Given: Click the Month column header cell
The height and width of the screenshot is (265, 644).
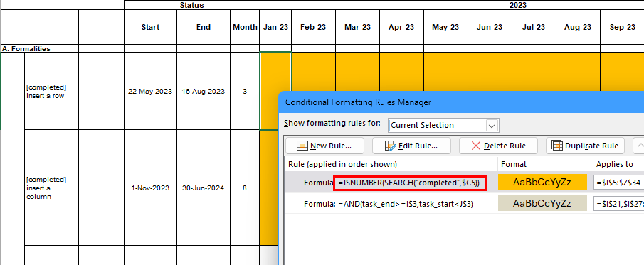Looking at the screenshot, I should pyautogui.click(x=245, y=27).
